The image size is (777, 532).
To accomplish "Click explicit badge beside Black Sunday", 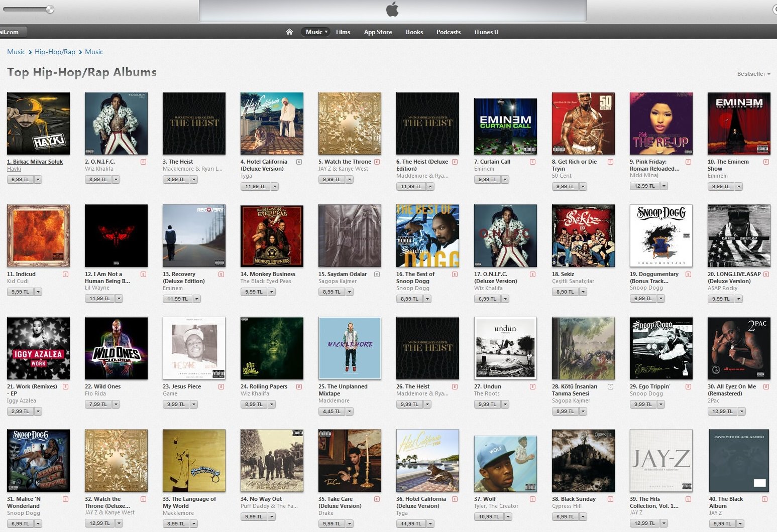I will click(x=610, y=499).
